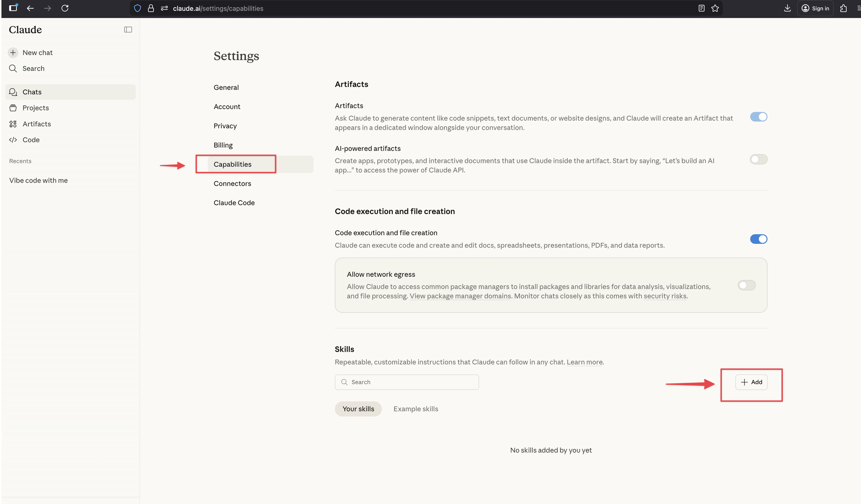Image resolution: width=861 pixels, height=504 pixels.
Task: Click the Skills search input field
Action: (x=407, y=382)
